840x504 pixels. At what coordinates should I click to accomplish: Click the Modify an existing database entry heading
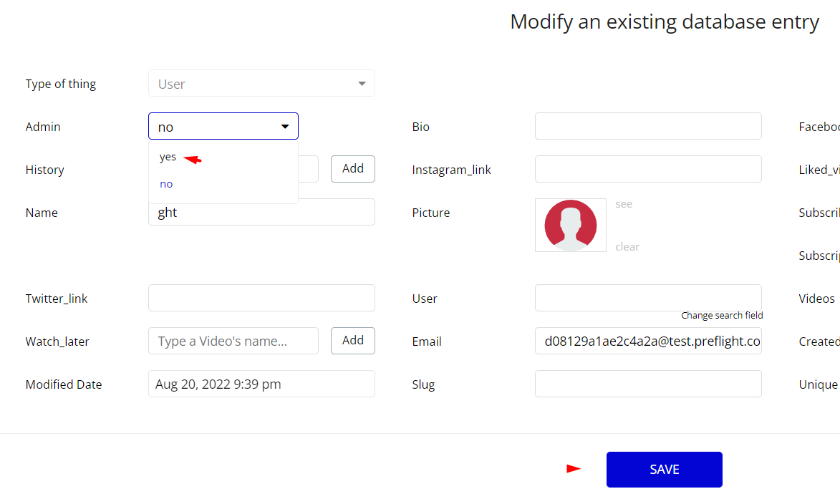(x=665, y=22)
